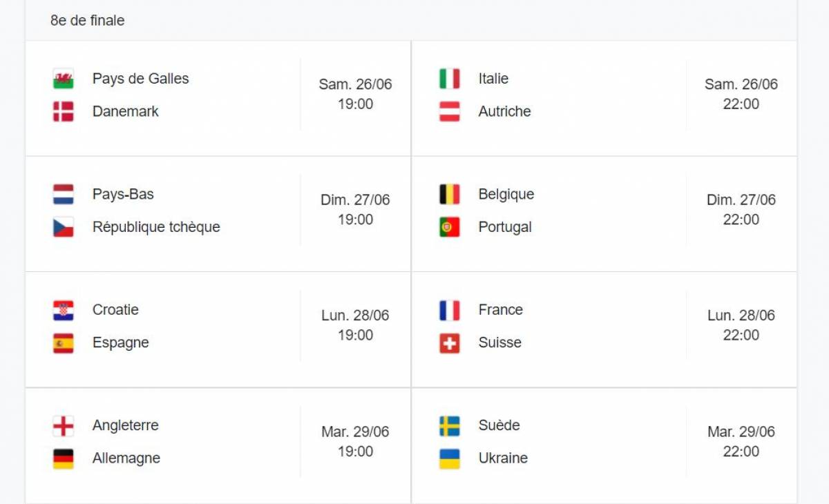The width and height of the screenshot is (829, 504).
Task: Open the Espagne team name
Action: (121, 343)
